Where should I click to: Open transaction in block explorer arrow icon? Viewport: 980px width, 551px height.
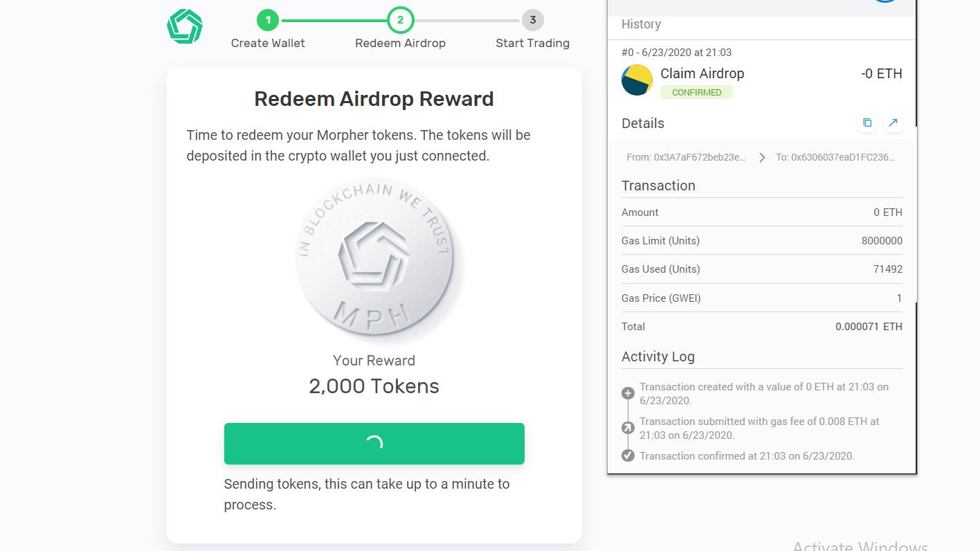893,123
